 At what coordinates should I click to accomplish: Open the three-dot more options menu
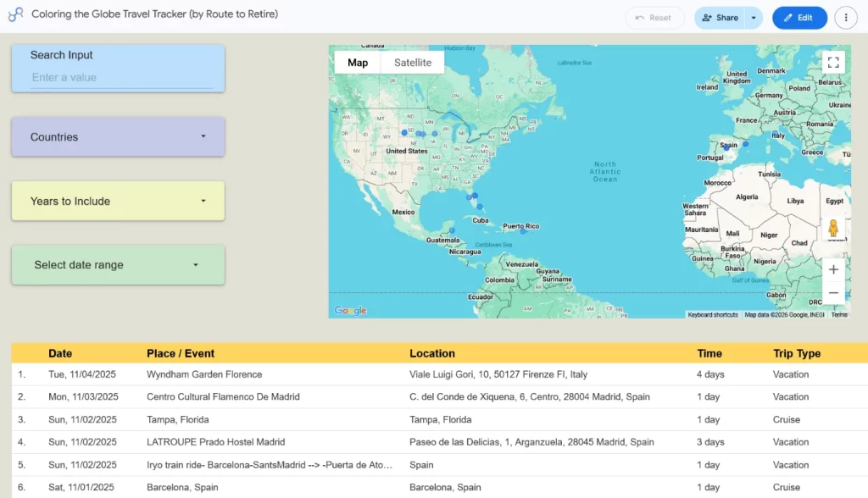coord(845,18)
